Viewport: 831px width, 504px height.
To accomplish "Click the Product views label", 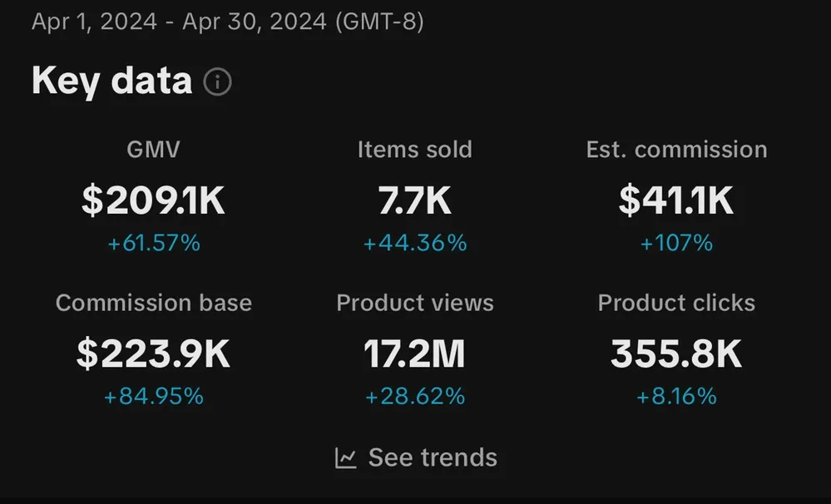I will point(415,303).
